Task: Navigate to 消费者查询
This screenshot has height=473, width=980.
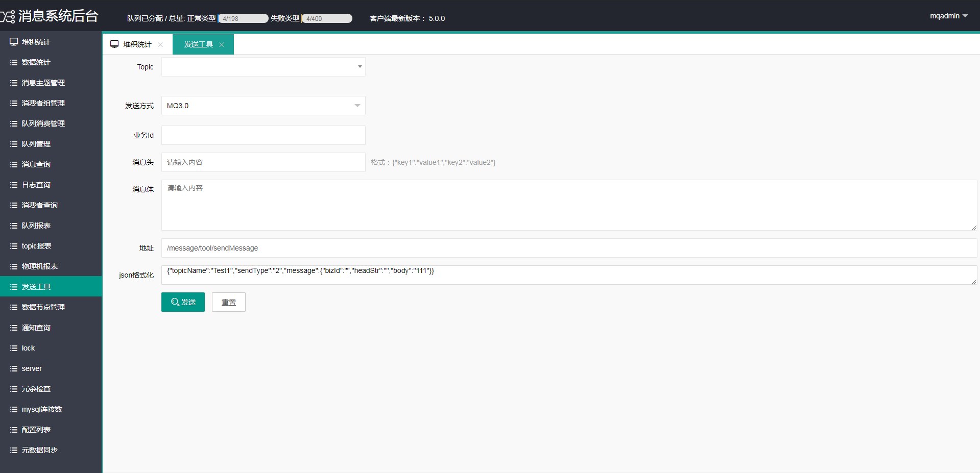Action: pos(51,205)
